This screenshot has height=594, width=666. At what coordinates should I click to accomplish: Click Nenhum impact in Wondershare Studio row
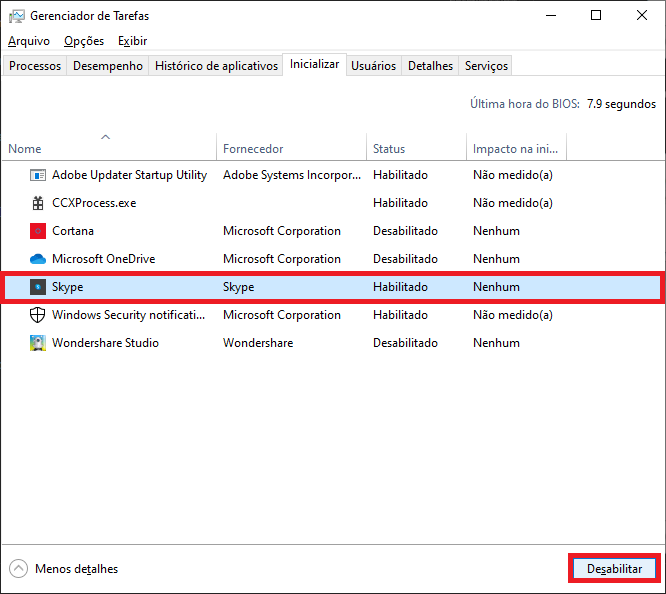click(x=497, y=343)
